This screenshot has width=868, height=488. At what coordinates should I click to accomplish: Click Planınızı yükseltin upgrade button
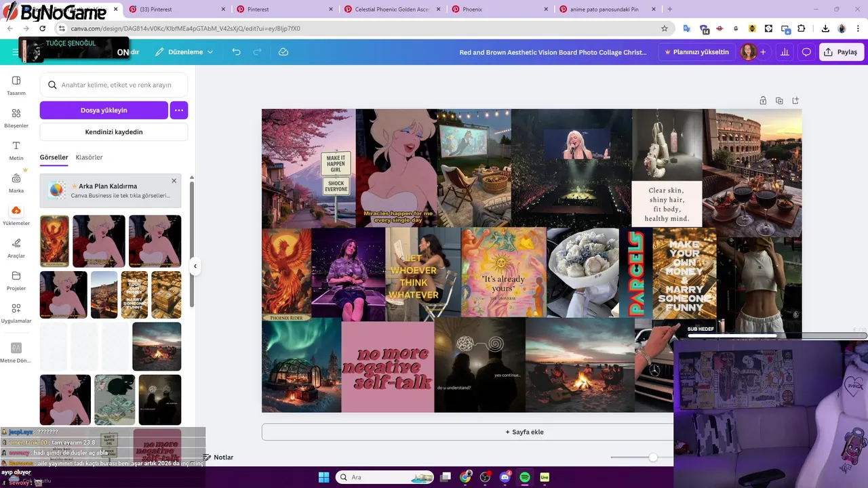coord(696,52)
